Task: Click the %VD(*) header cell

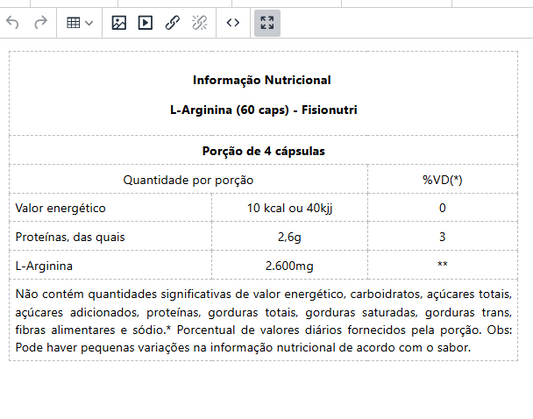Action: point(442,179)
